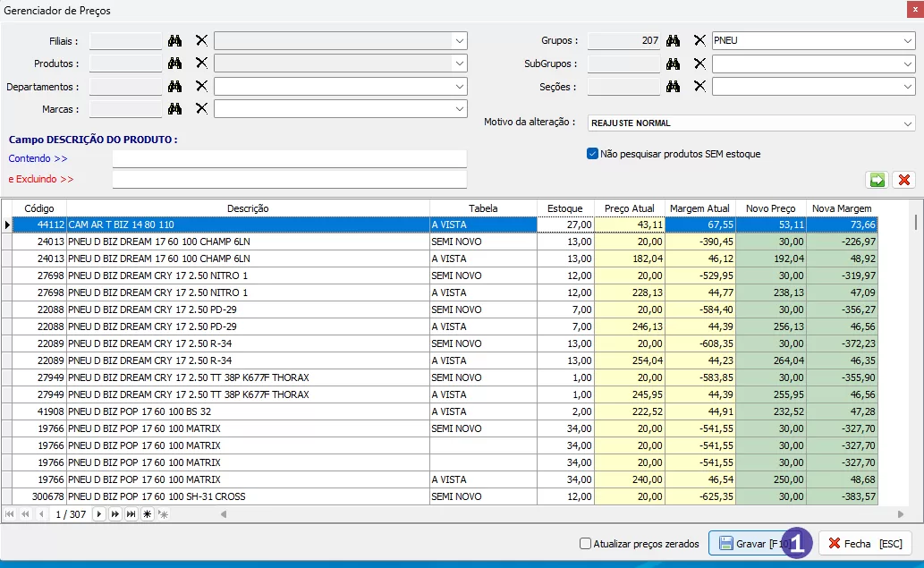The width and height of the screenshot is (924, 568).
Task: Expand the Grupos dropdown showing PNEU
Action: tap(908, 41)
